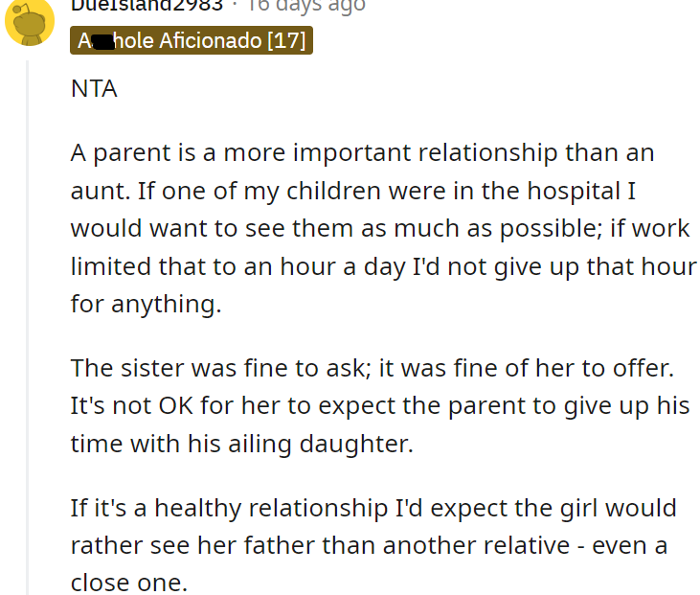This screenshot has width=700, height=595.
Task: Click the "NTA" verdict text
Action: 92,90
